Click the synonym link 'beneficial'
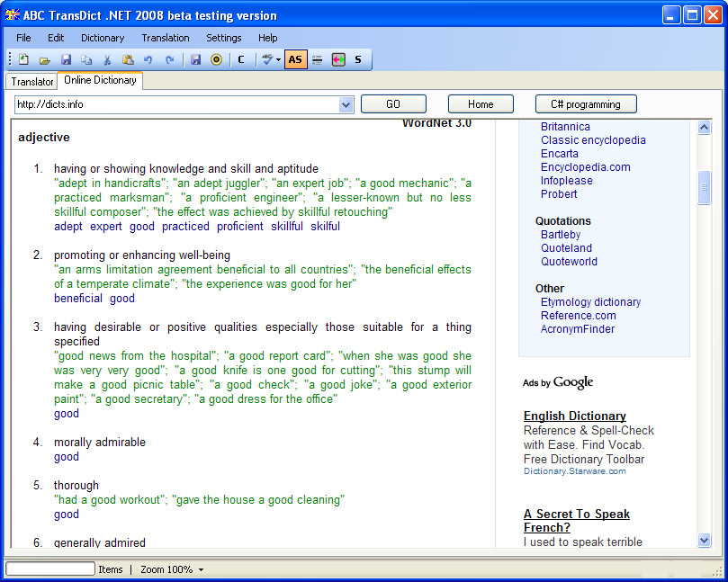Viewport: 728px width, 582px height. tap(78, 299)
